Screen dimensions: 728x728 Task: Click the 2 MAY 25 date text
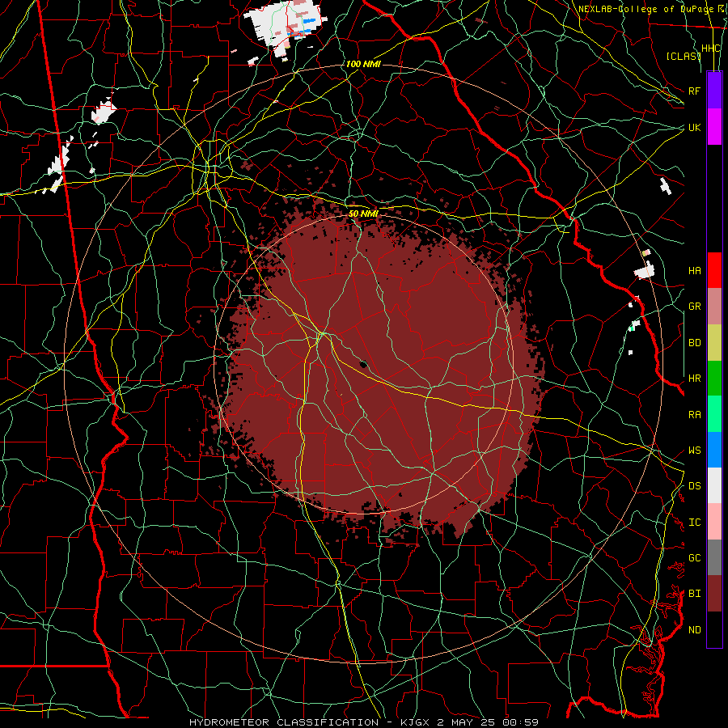(466, 722)
